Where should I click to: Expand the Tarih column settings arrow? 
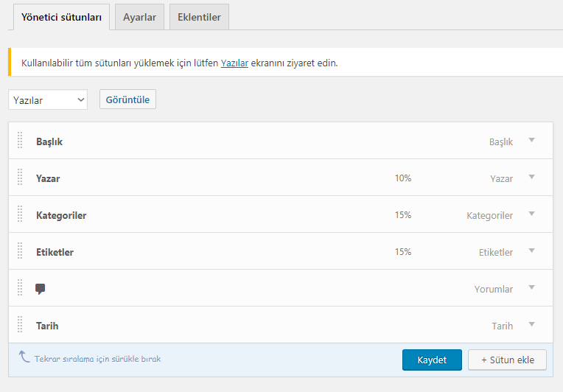pos(532,324)
